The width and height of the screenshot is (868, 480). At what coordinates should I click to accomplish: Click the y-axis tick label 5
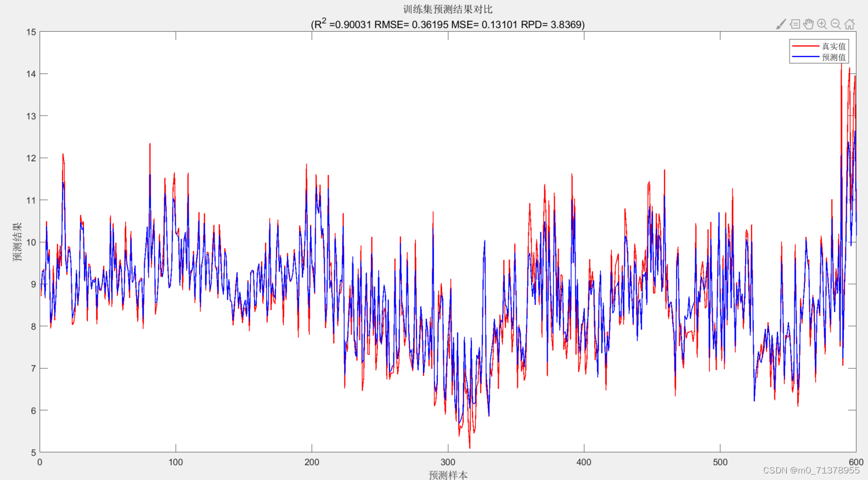pos(33,453)
